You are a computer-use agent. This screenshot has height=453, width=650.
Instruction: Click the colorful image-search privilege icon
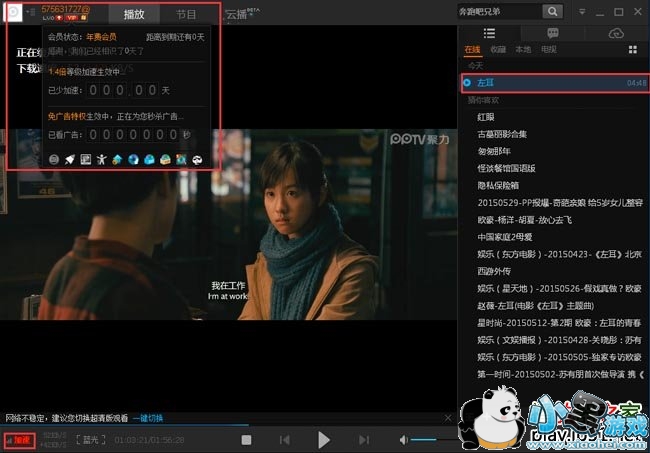(x=181, y=160)
